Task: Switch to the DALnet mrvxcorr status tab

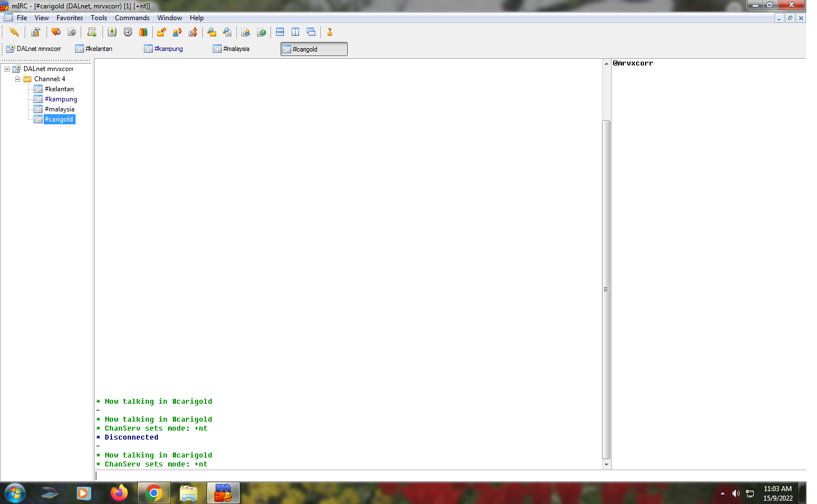Action: 35,49
